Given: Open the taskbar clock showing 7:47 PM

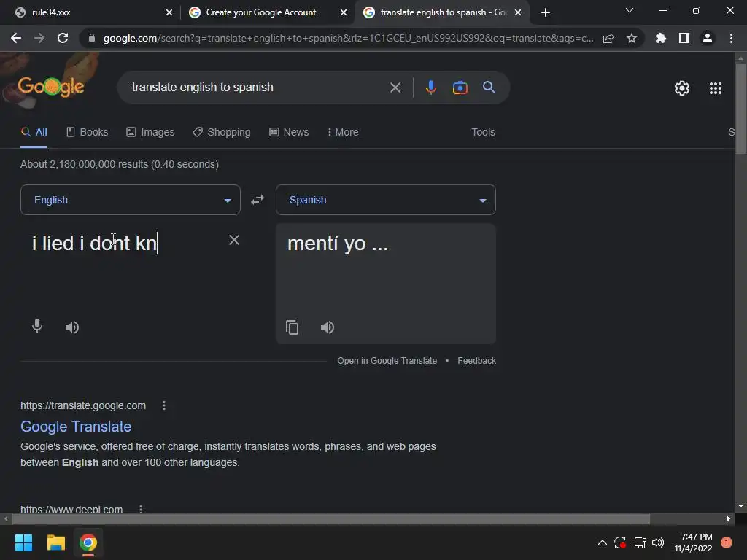Looking at the screenshot, I should pos(693,542).
